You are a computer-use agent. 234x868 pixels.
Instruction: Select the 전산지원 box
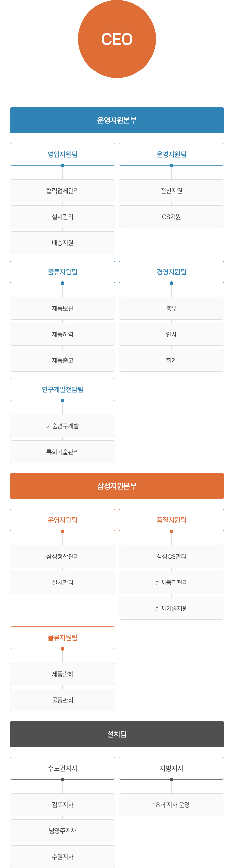click(x=171, y=191)
